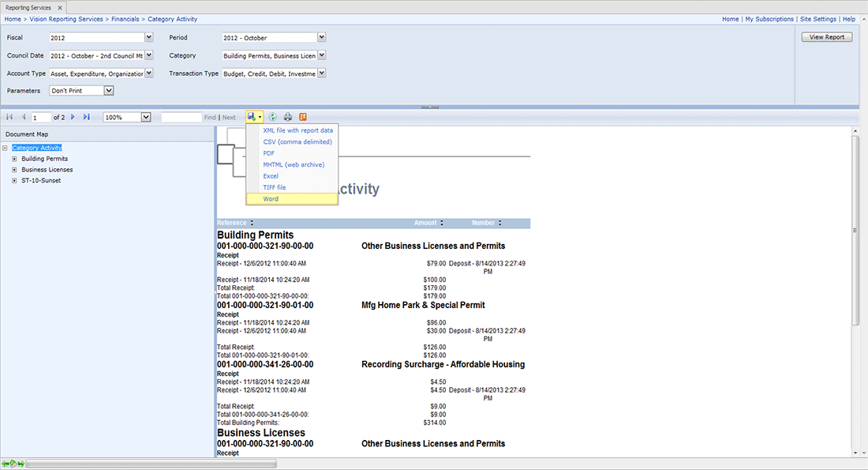Close the Reporting Services tab
The image size is (868, 470).
(60, 8)
